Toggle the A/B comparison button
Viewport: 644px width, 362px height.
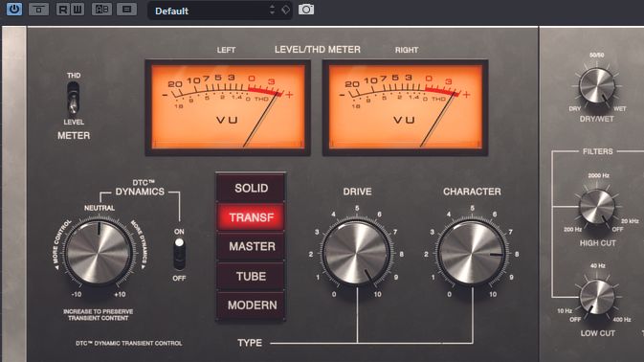click(x=101, y=9)
